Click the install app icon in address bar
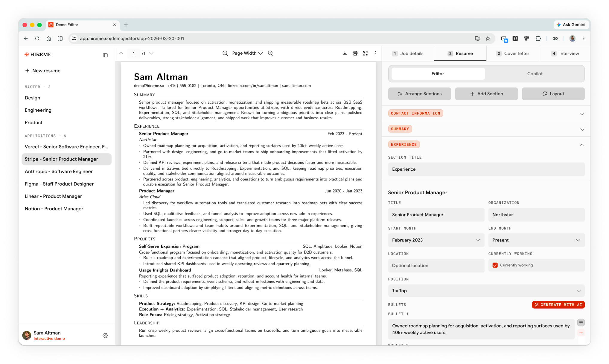Screen dimensions: 609x364 tap(477, 38)
